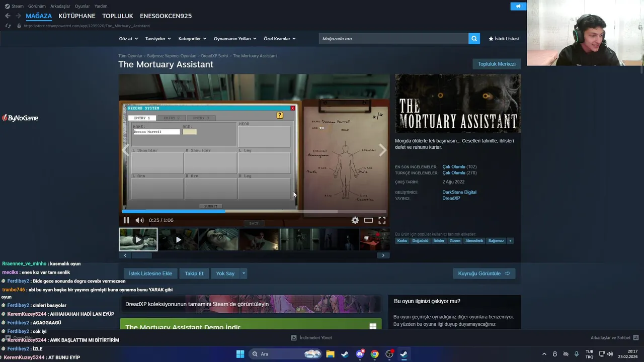Open ENESGOKCEN925 profile tab
Image resolution: width=644 pixels, height=362 pixels.
point(166,16)
